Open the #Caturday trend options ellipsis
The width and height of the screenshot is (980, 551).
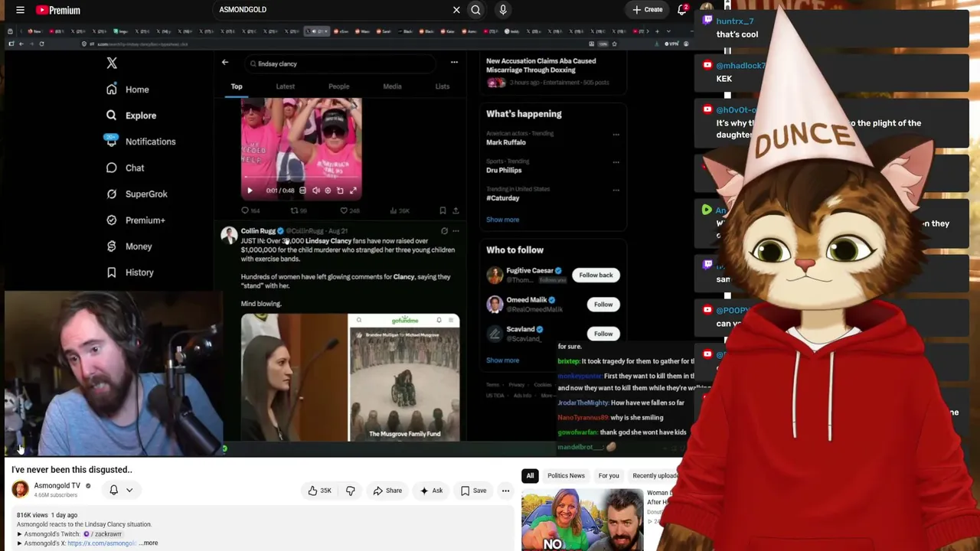pos(616,190)
